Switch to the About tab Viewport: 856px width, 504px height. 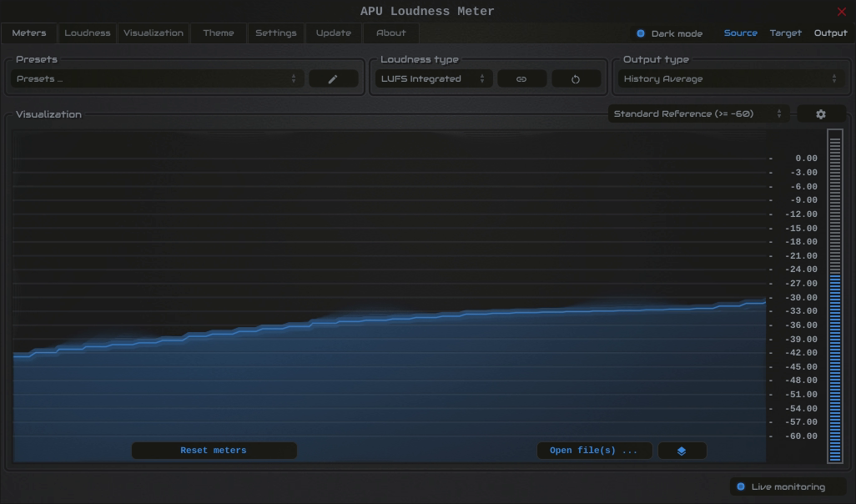pos(391,33)
